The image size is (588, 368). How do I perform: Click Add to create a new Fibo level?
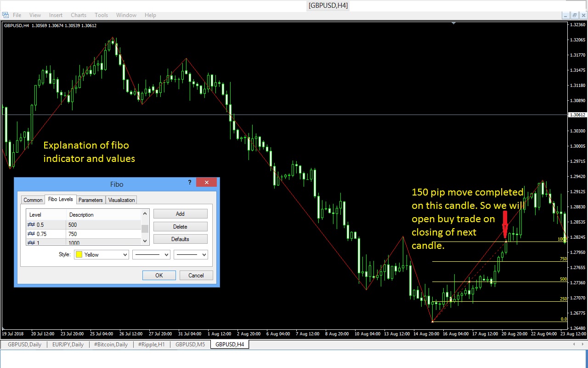click(180, 214)
